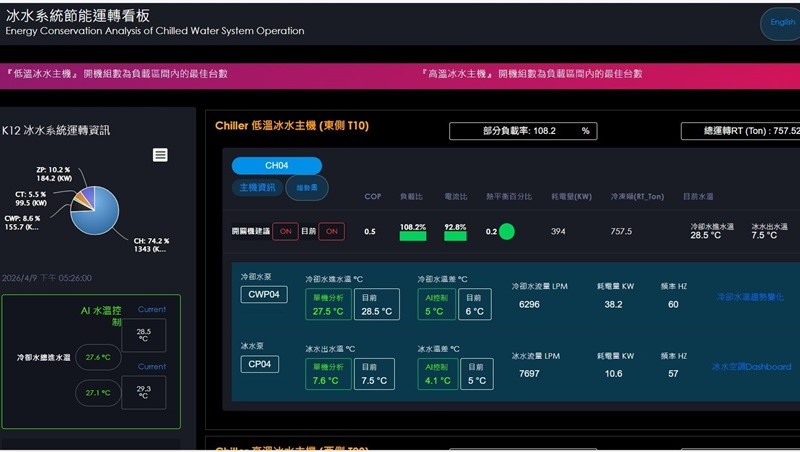Open the 冰水空調Dashboard link

(751, 367)
